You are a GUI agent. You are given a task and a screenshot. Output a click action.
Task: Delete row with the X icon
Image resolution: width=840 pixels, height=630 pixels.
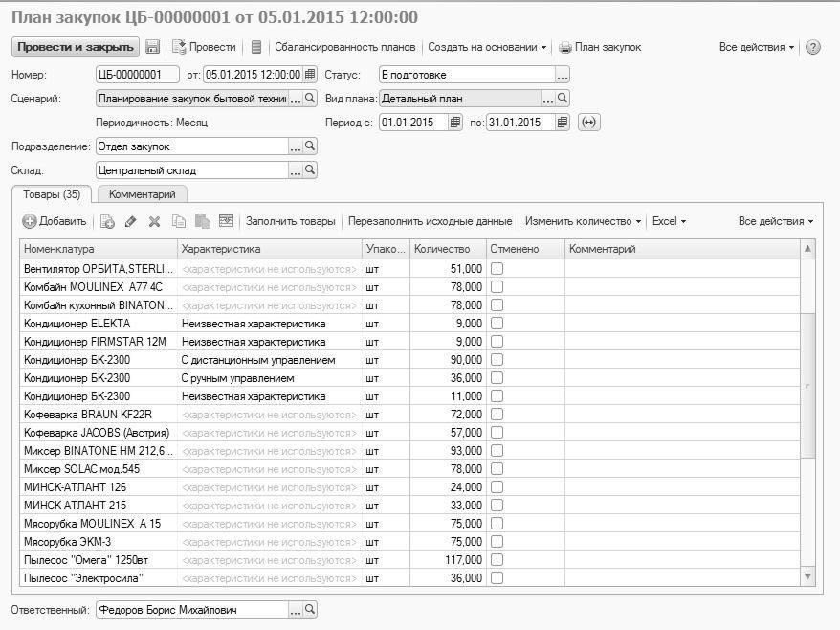154,221
